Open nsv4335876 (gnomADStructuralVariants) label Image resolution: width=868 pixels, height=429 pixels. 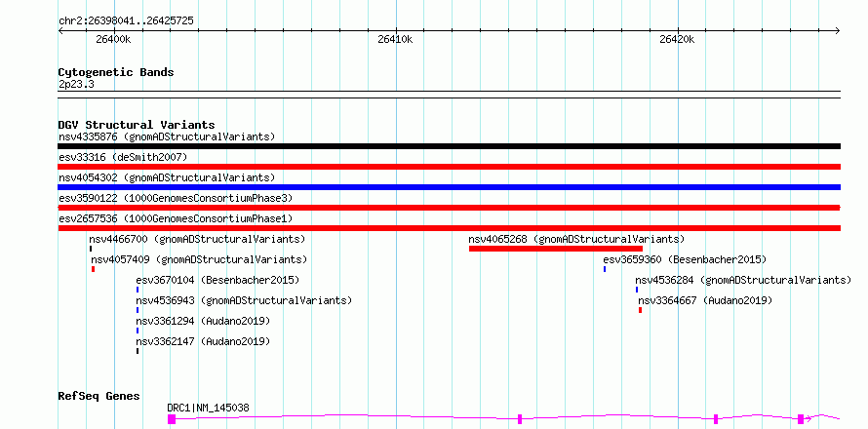coord(167,136)
